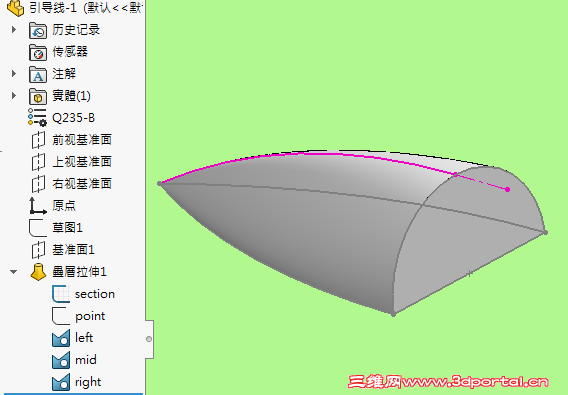Select the 传感器 label
The height and width of the screenshot is (395, 568).
(70, 52)
